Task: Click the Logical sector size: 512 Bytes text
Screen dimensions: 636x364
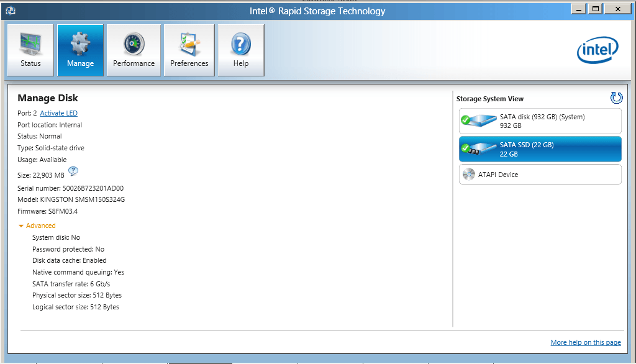Action: tap(75, 307)
